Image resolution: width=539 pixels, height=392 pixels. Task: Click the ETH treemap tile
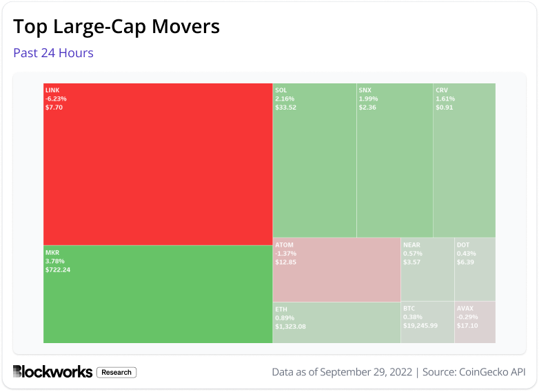click(x=336, y=322)
